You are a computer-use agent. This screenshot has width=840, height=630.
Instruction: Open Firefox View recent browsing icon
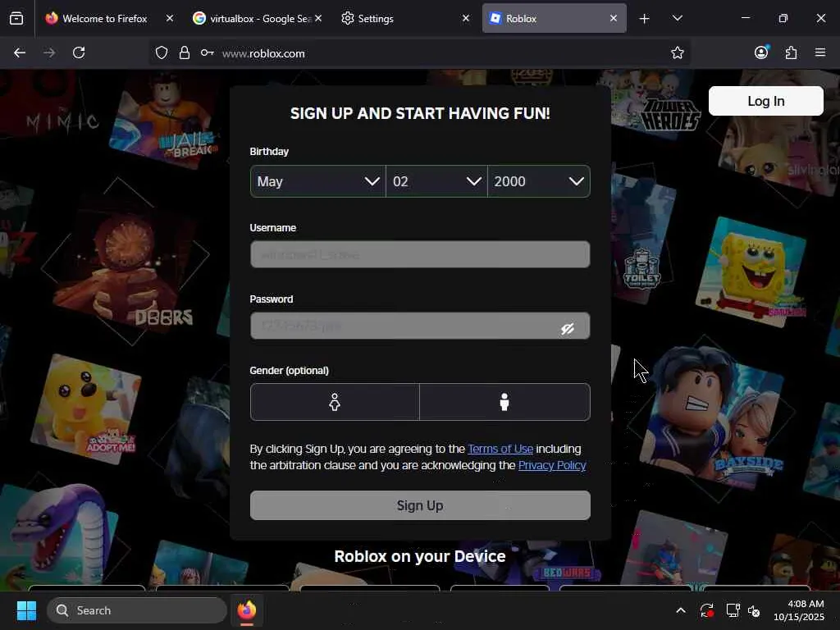tap(16, 18)
